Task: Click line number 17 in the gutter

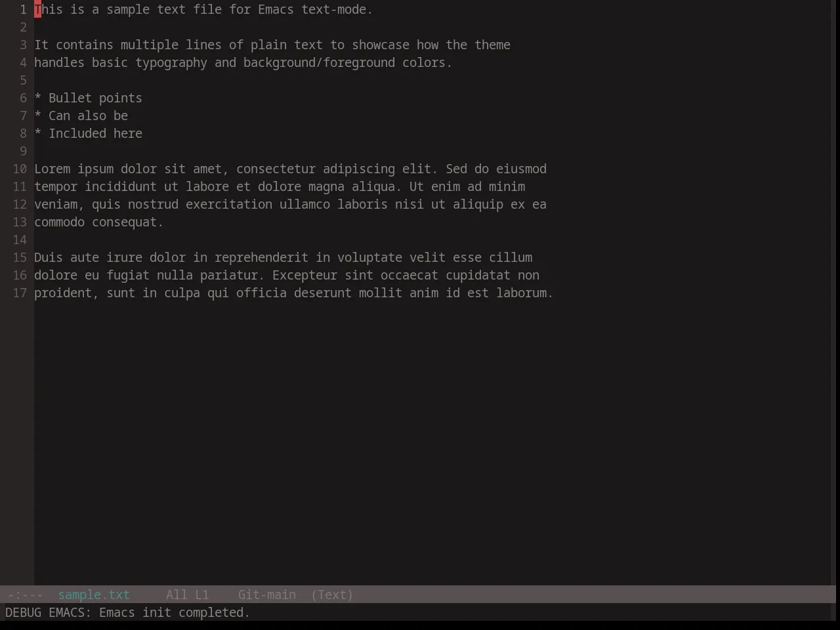Action: pos(20,293)
